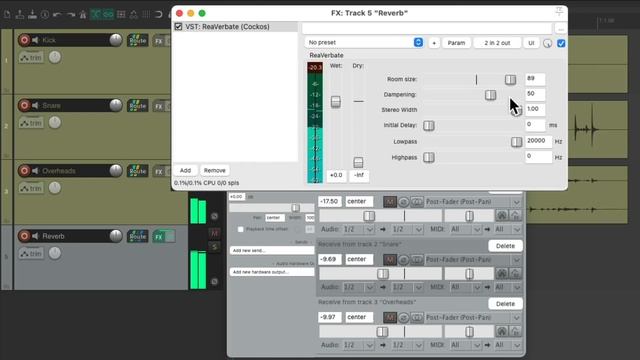The height and width of the screenshot is (360, 640).
Task: Open the Post-Fader dropdown on the -17.50 receive
Action: (473, 202)
